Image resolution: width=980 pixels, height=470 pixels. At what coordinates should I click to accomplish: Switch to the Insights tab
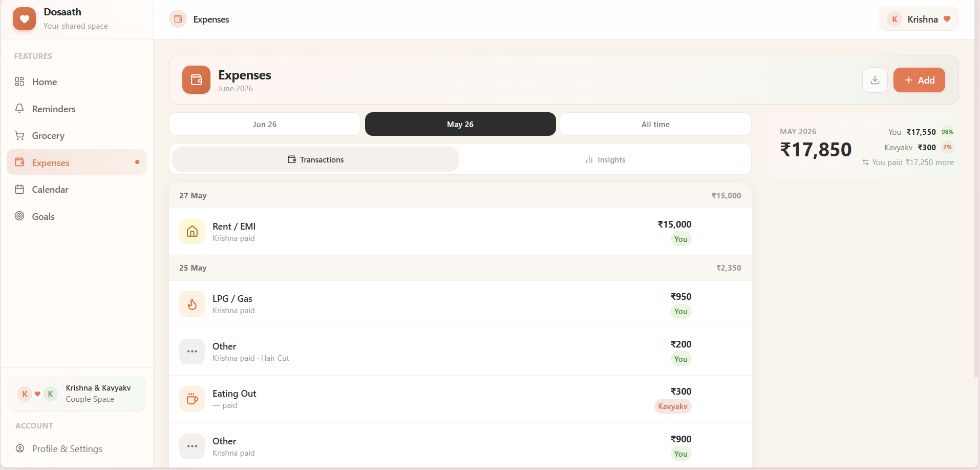click(605, 159)
